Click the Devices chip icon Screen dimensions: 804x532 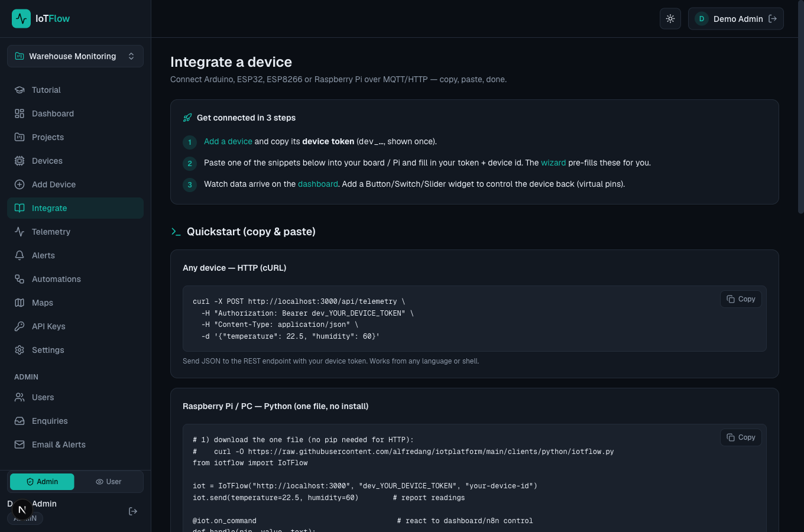tap(20, 161)
